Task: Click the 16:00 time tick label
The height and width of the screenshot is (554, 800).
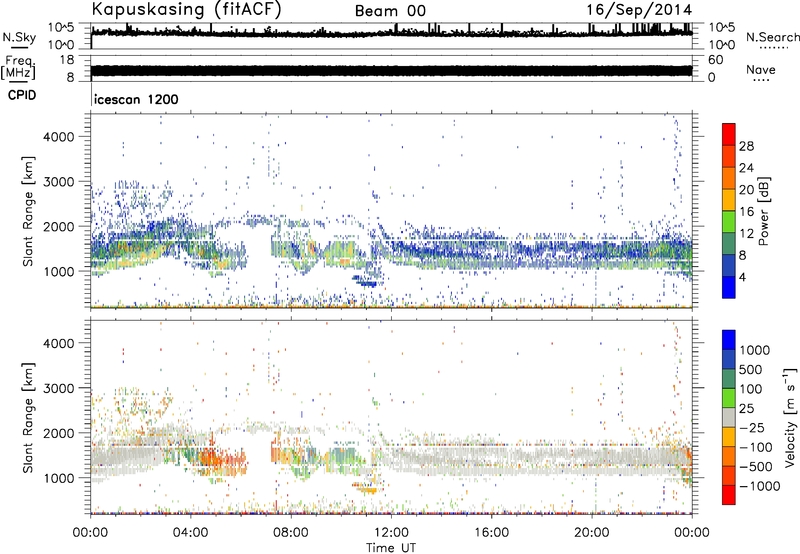Action: (x=491, y=533)
